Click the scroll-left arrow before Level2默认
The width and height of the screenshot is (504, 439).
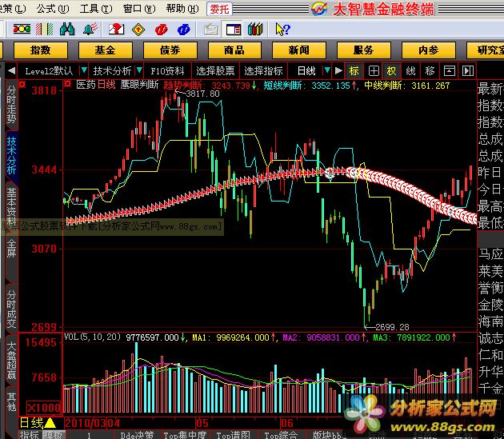coord(11,70)
